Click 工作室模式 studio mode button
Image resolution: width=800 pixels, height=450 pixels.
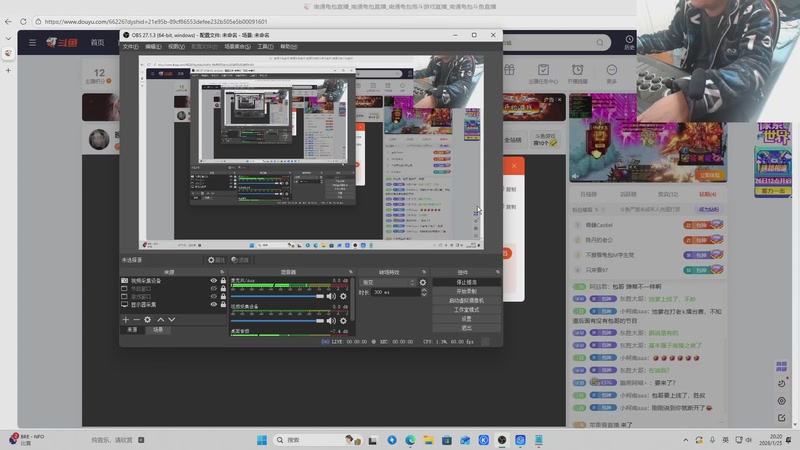466,310
